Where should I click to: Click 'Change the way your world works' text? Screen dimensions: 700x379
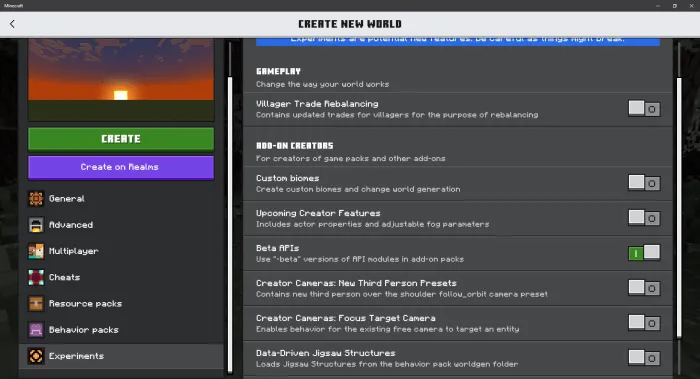[x=322, y=84]
